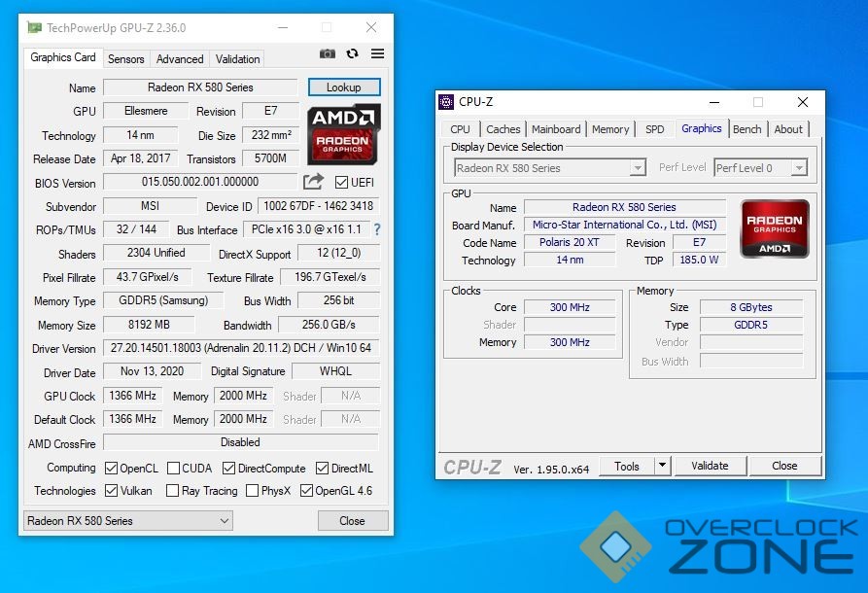The width and height of the screenshot is (868, 593).
Task: Toggle the CUDA checkbox
Action: 174,469
